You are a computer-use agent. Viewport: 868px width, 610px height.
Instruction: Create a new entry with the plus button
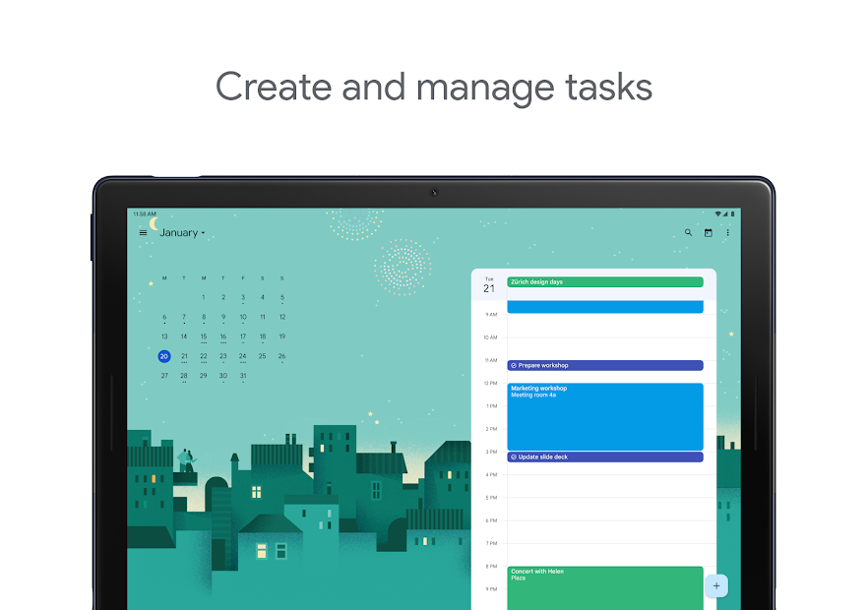[x=716, y=585]
